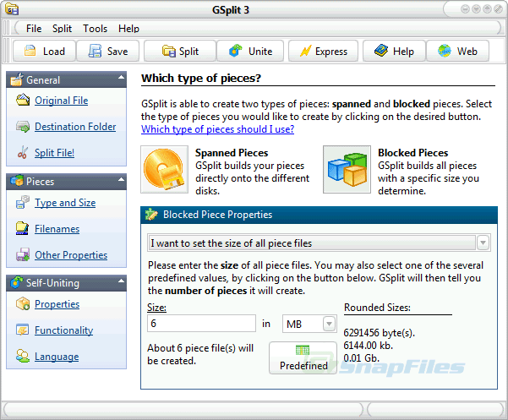
Task: Click the '6144.00 kb.' rounded size text
Action: (x=368, y=346)
